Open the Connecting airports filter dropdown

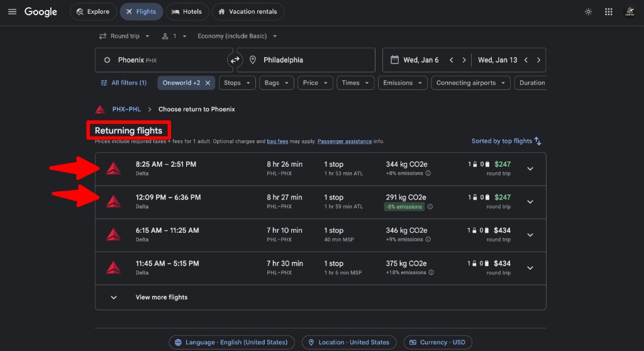(x=470, y=83)
